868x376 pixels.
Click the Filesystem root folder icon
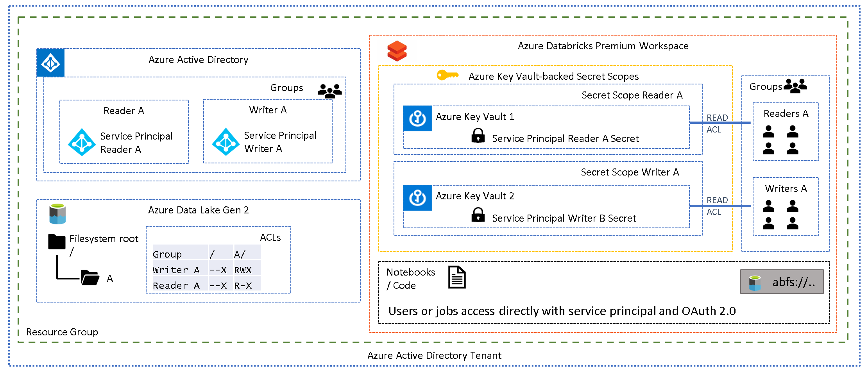pos(57,242)
